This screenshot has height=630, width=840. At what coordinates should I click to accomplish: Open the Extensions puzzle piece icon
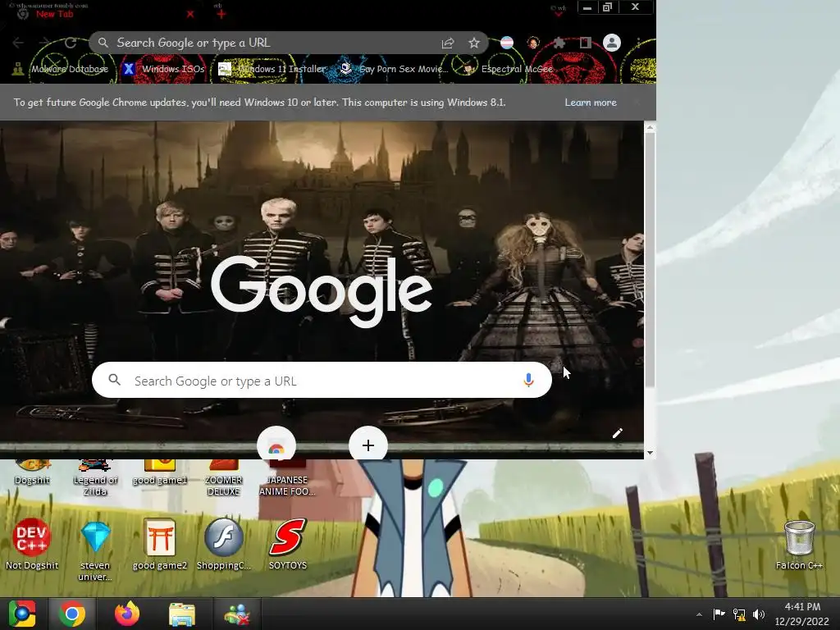point(559,43)
